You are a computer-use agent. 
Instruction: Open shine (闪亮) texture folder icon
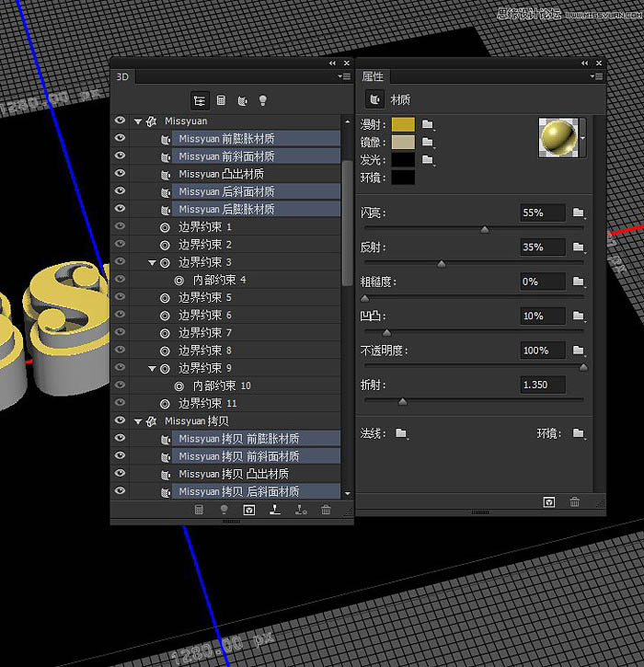tap(579, 213)
